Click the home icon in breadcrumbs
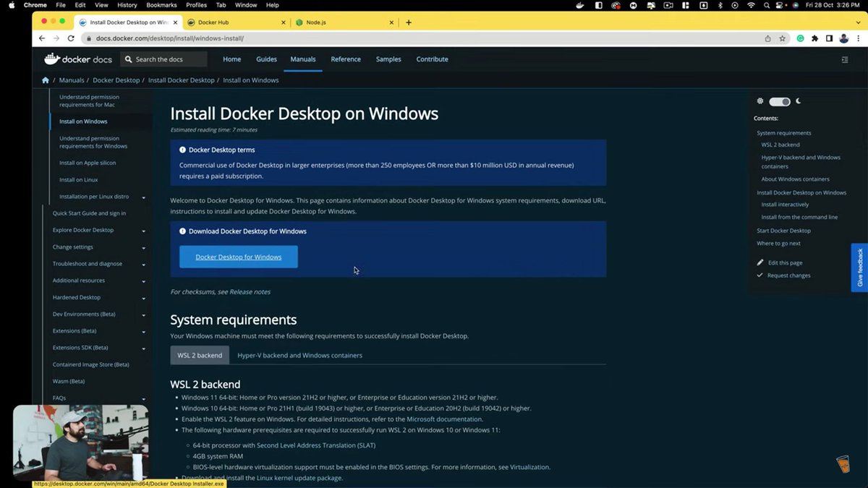The image size is (868, 488). 46,80
